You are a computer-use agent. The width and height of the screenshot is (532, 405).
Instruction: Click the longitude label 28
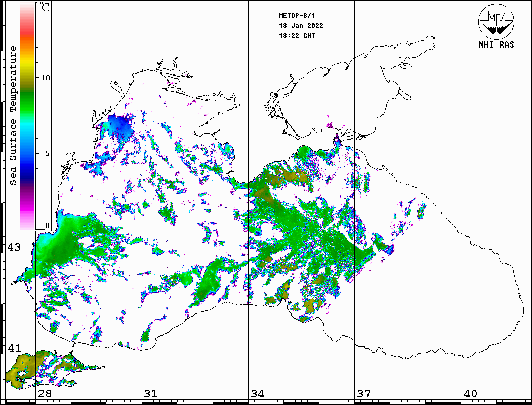(x=45, y=394)
